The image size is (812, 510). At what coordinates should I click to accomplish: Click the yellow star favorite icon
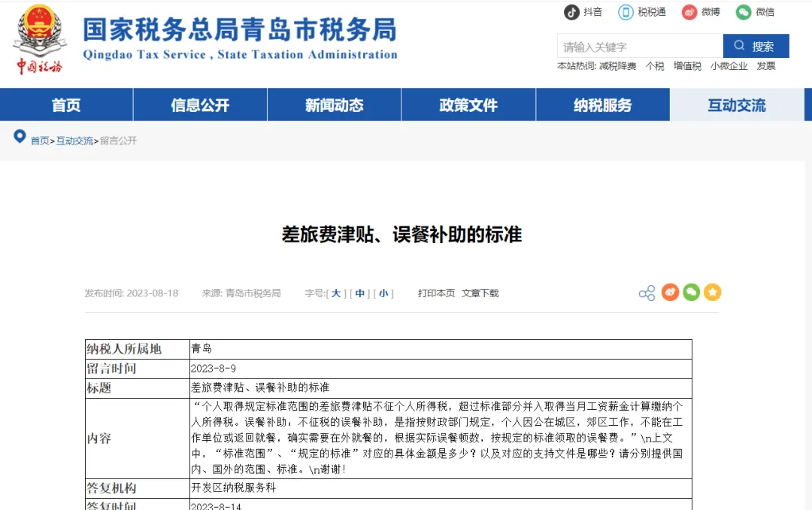(x=712, y=293)
